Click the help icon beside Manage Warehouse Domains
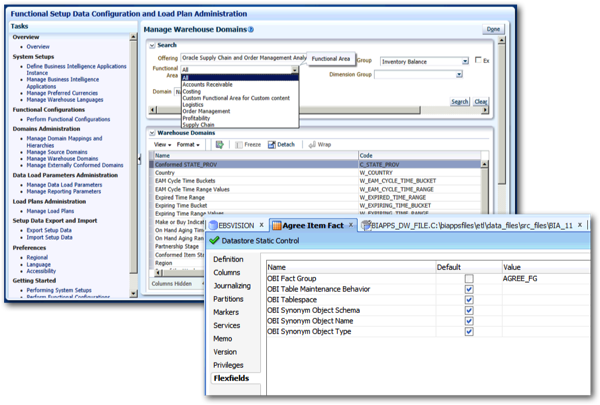Image resolution: width=600 pixels, height=405 pixels. [251, 29]
